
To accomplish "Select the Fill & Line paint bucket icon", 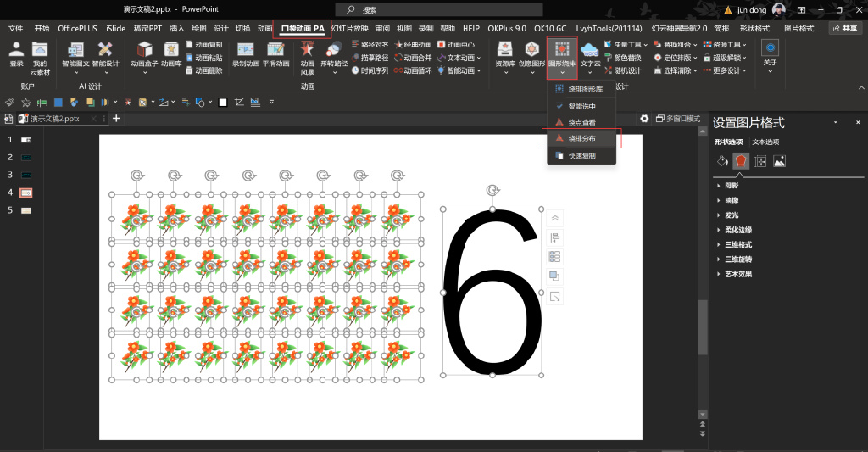I will point(722,161).
